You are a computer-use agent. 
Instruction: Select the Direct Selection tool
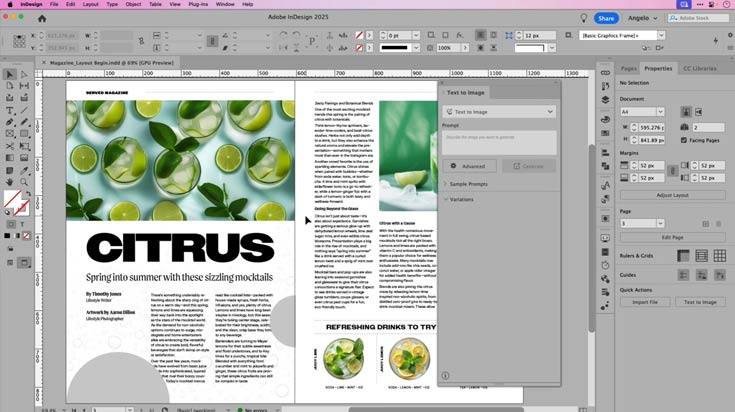[x=24, y=75]
